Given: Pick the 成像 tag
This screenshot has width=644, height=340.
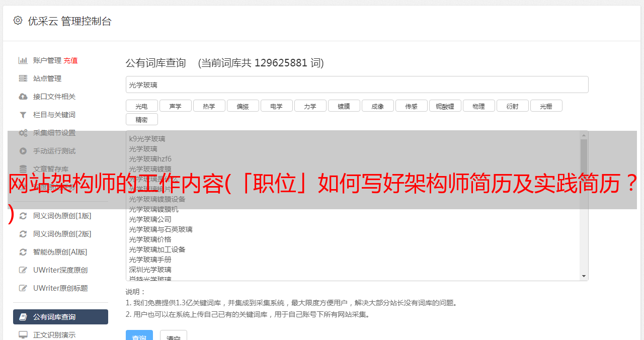Looking at the screenshot, I should [x=377, y=106].
